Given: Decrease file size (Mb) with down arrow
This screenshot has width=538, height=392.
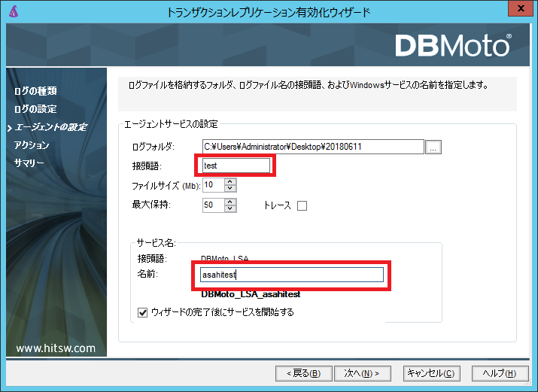Looking at the screenshot, I should (x=230, y=188).
